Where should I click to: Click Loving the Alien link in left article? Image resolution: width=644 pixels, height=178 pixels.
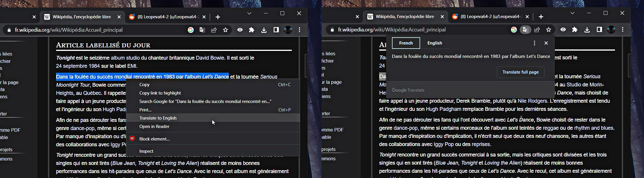tap(179, 163)
